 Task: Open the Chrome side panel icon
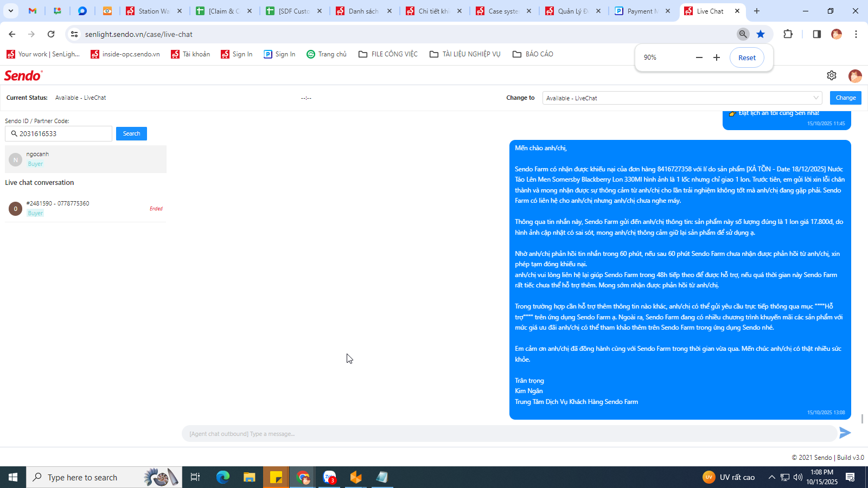816,34
